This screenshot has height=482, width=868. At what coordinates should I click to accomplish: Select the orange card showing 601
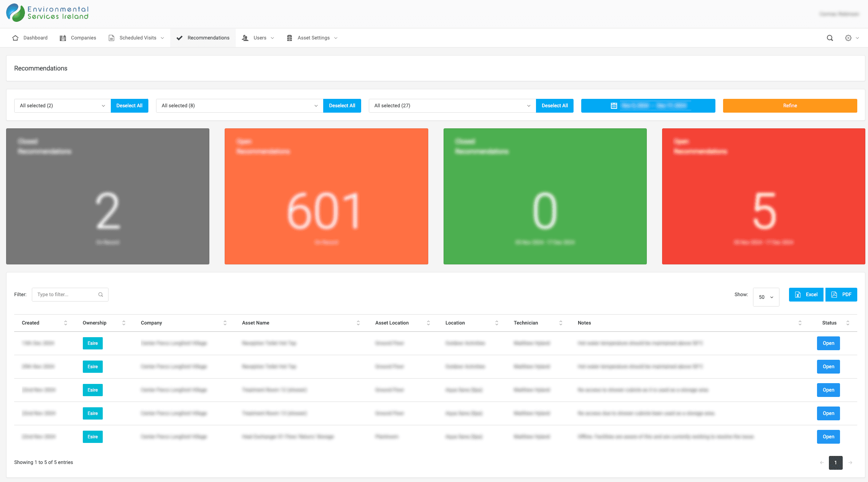(x=326, y=196)
